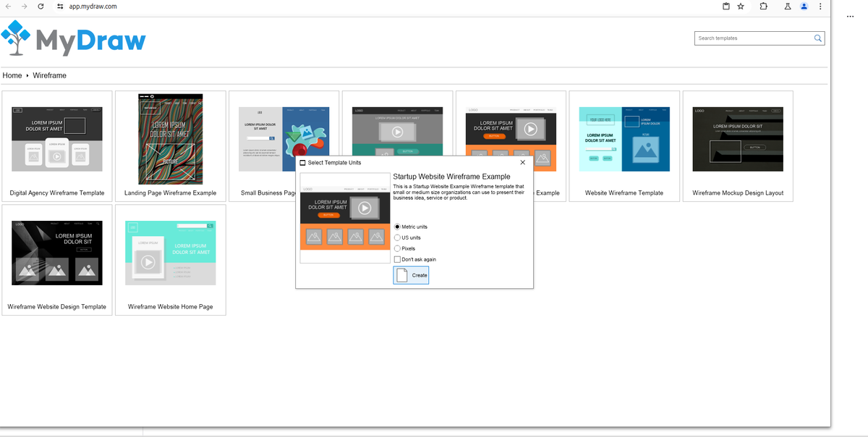This screenshot has height=438, width=868.
Task: Click the browser profile avatar icon
Action: pyautogui.click(x=804, y=7)
